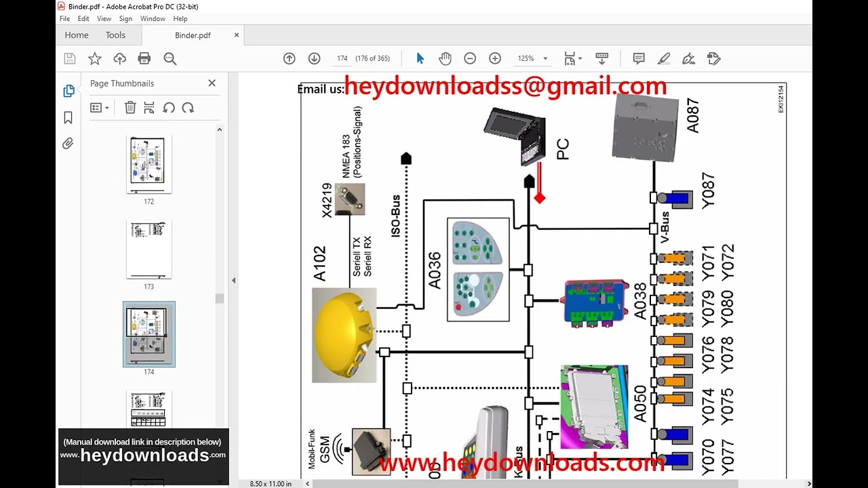The image size is (868, 488).
Task: Select page 174 thumbnail
Action: (x=149, y=334)
